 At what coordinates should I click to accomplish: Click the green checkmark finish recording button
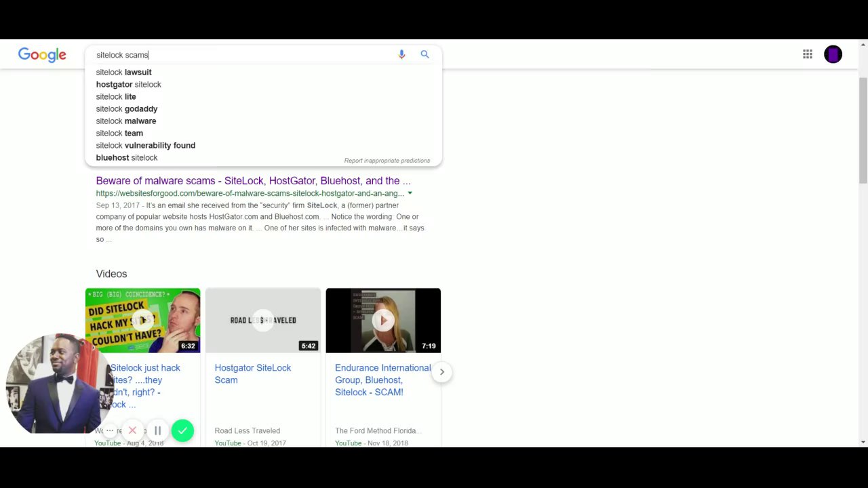click(x=182, y=430)
